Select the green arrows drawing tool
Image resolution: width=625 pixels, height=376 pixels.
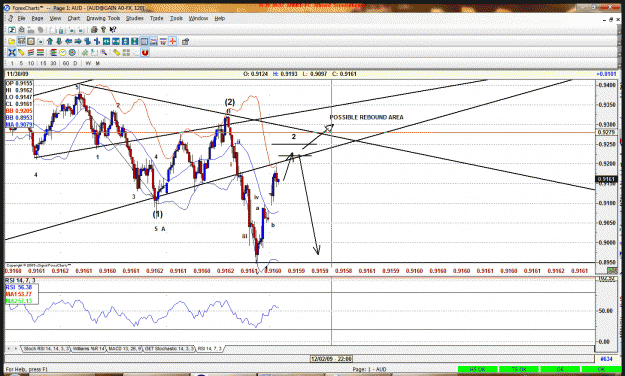coord(85,52)
